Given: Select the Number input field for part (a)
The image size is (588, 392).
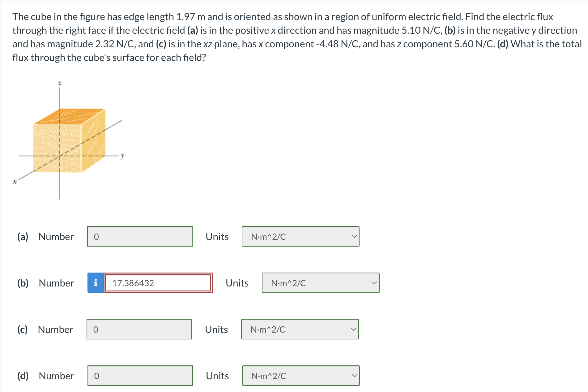Looking at the screenshot, I should coord(140,236).
